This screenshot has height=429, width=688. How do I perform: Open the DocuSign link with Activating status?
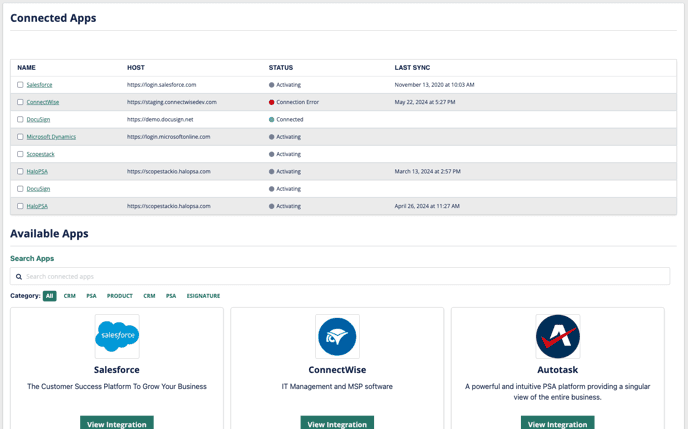tap(38, 189)
